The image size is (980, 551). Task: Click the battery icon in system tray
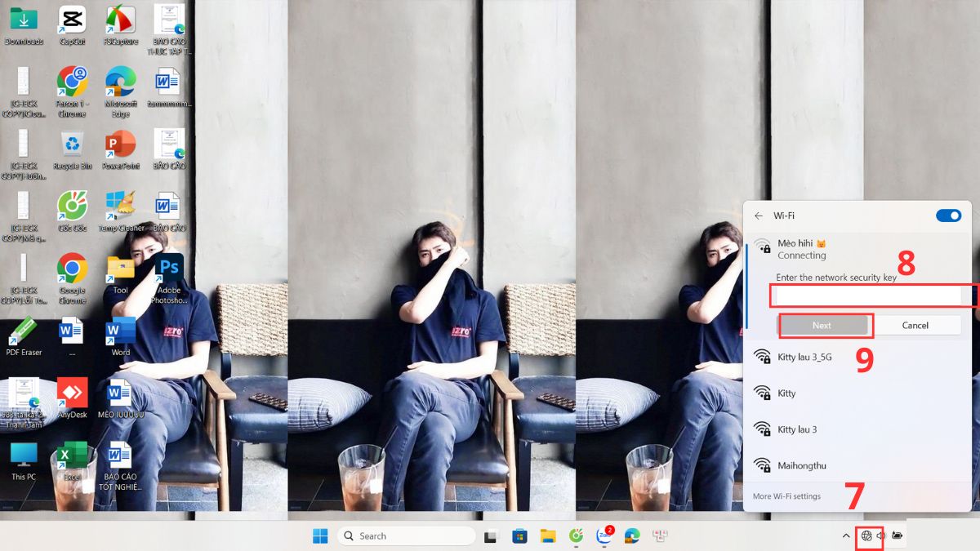897,536
